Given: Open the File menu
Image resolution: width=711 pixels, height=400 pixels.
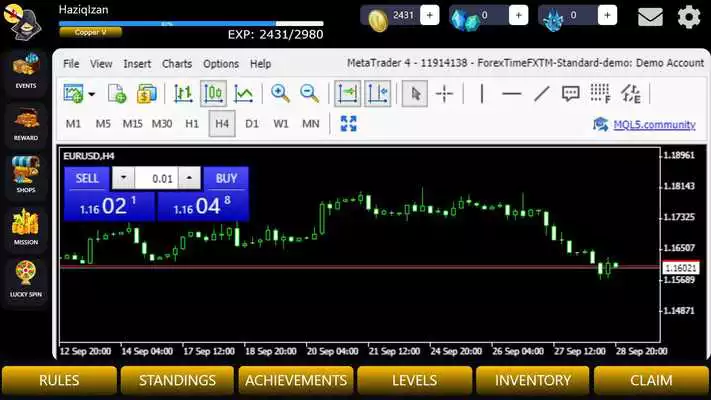Looking at the screenshot, I should [x=71, y=64].
